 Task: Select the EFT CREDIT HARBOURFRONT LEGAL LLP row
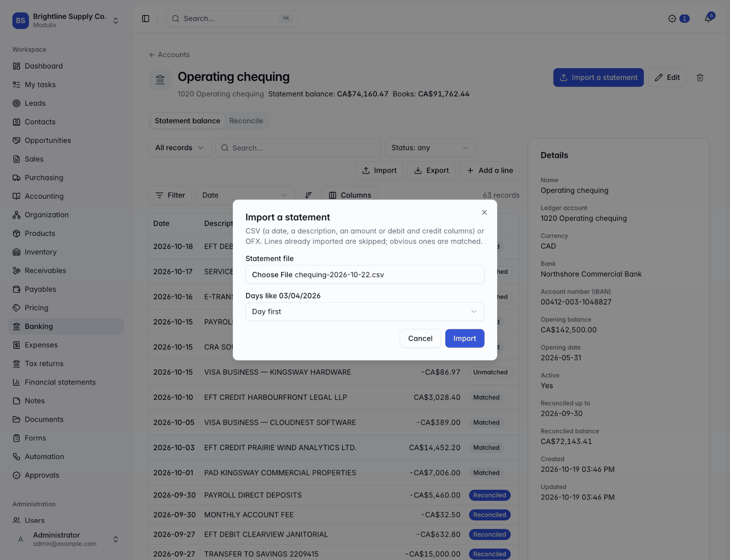point(334,398)
